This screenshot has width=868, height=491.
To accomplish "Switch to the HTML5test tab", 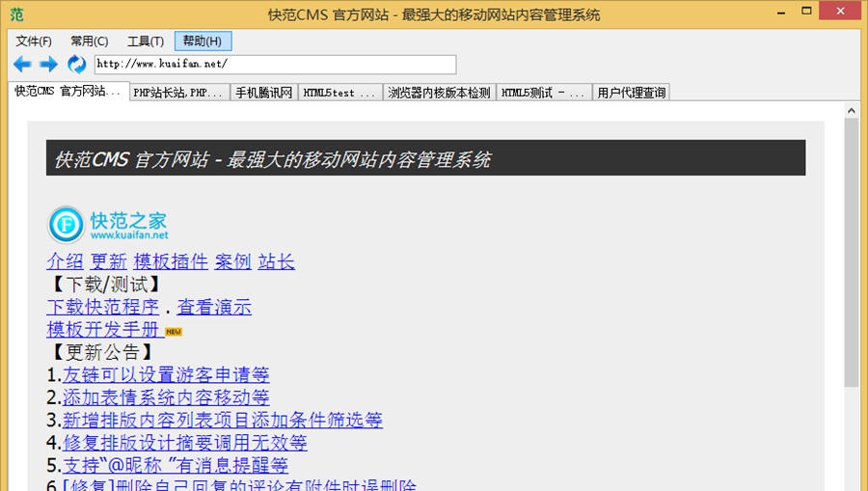I will pyautogui.click(x=339, y=93).
